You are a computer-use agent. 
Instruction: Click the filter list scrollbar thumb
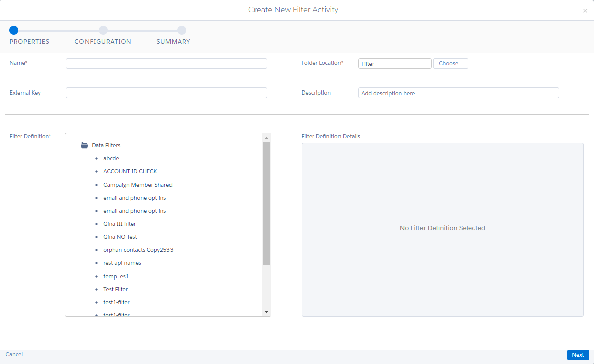coord(266,204)
